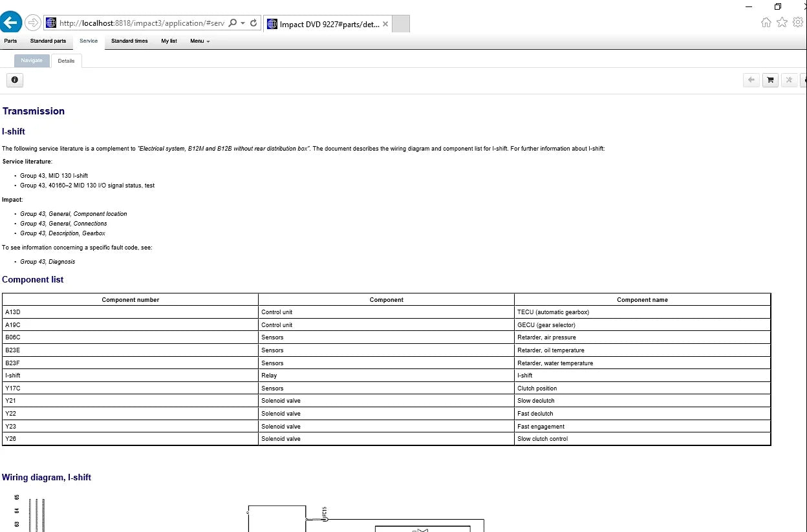Open the Parts menu tab
807x532 pixels.
tap(10, 41)
